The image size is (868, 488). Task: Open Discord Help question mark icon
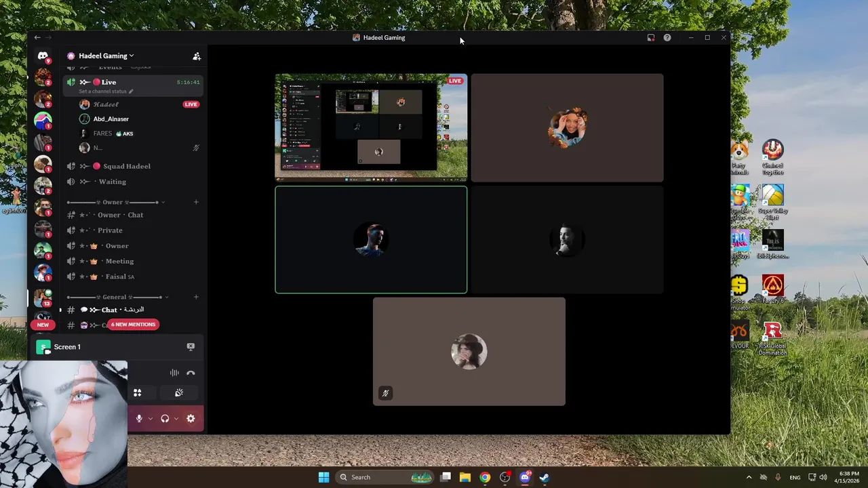(667, 38)
